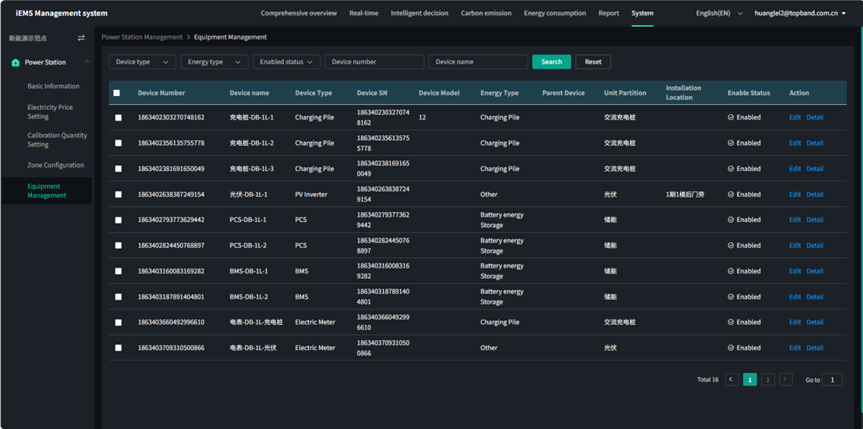863x429 pixels.
Task: Open the Energy type dropdown
Action: pos(214,62)
